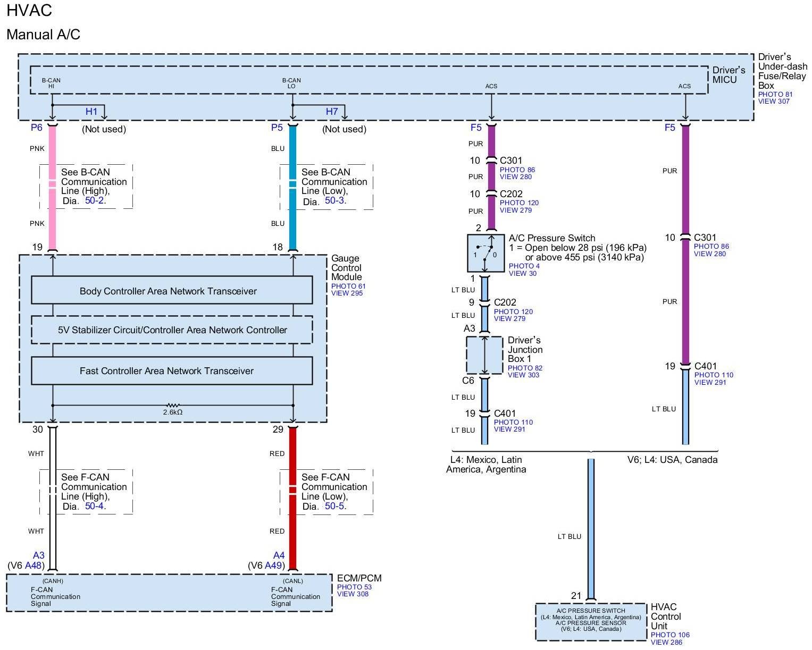Screen dimensions: 812x650
Task: Open PHOTO 106 for HVAC Control Unit
Action: [670, 635]
